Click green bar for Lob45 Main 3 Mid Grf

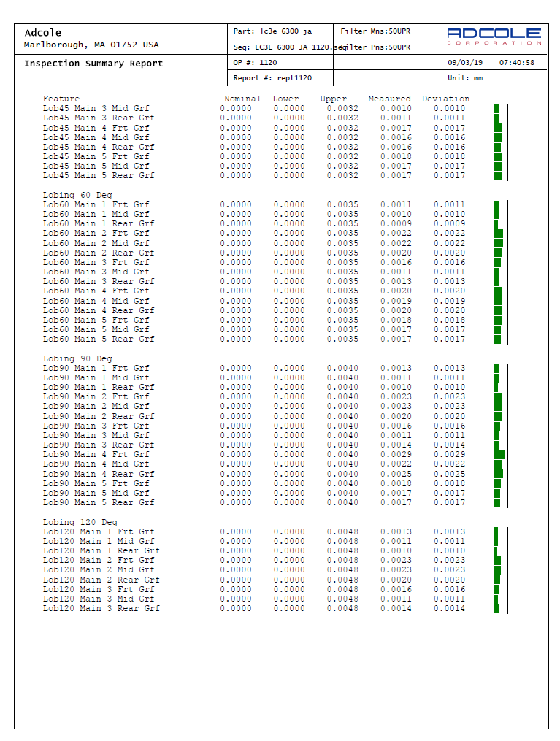496,109
